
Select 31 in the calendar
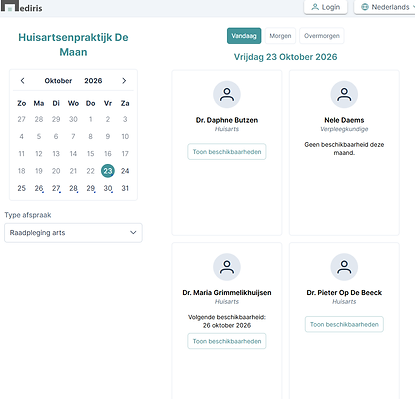click(x=125, y=188)
